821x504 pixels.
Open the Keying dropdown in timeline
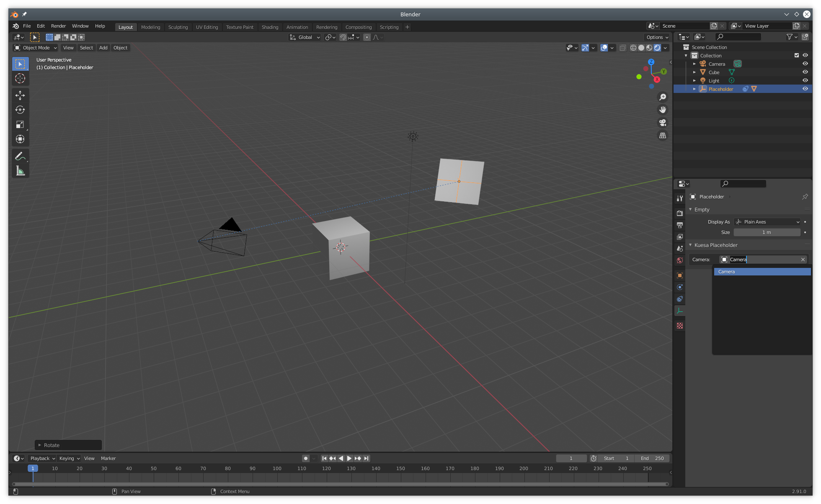pyautogui.click(x=69, y=458)
